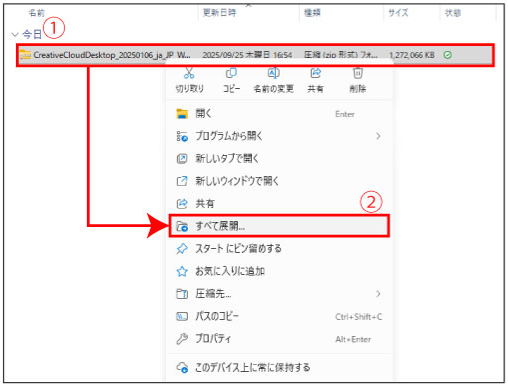Choose 新しいタブで開く menu entry
Viewport: 508px width, 386px height.
tap(279, 158)
